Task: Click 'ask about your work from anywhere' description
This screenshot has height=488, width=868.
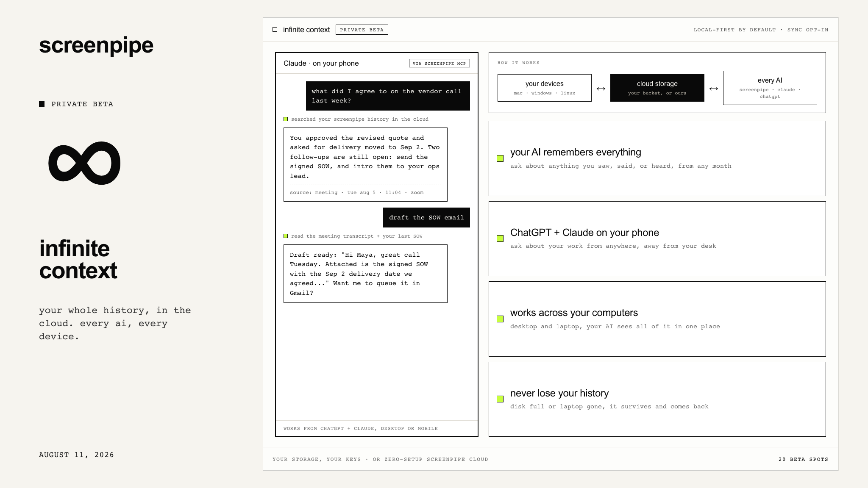Action: [x=613, y=246]
